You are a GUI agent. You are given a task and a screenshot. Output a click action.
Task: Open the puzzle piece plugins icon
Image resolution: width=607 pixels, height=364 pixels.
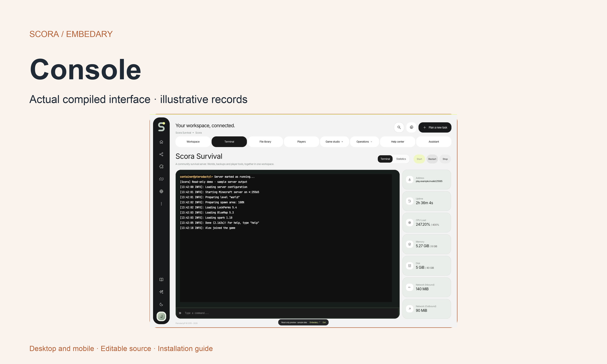click(x=161, y=167)
